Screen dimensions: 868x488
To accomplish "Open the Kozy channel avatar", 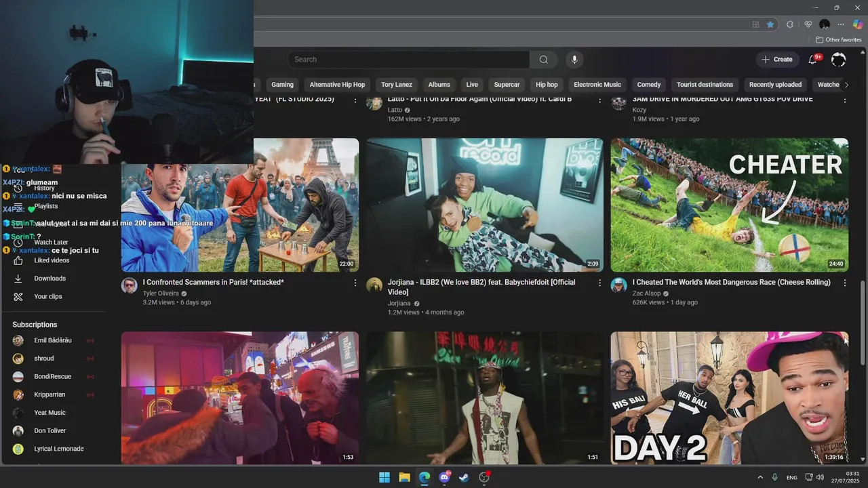I will coord(618,103).
